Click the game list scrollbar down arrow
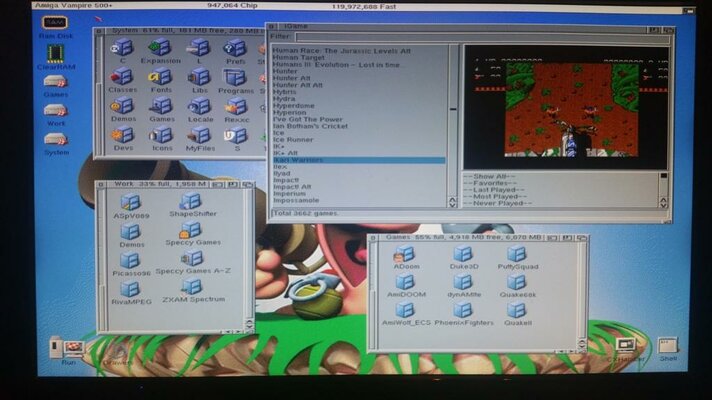The height and width of the screenshot is (400, 712). click(453, 204)
